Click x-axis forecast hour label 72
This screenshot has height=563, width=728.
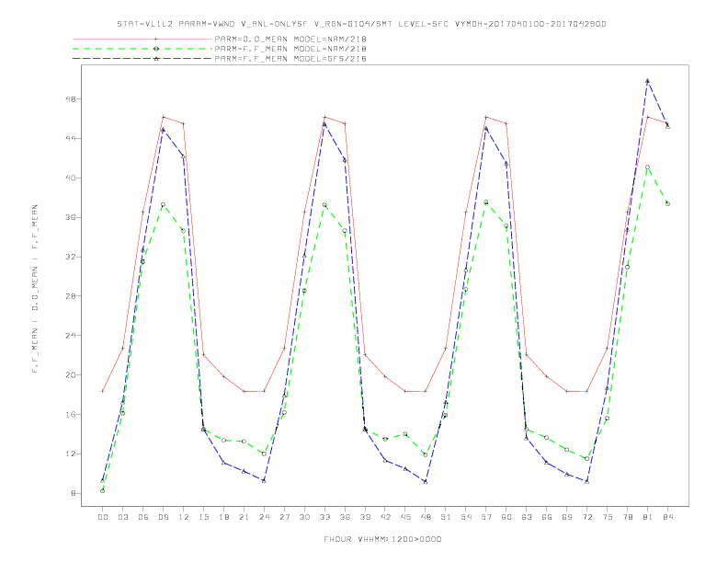[x=587, y=517]
